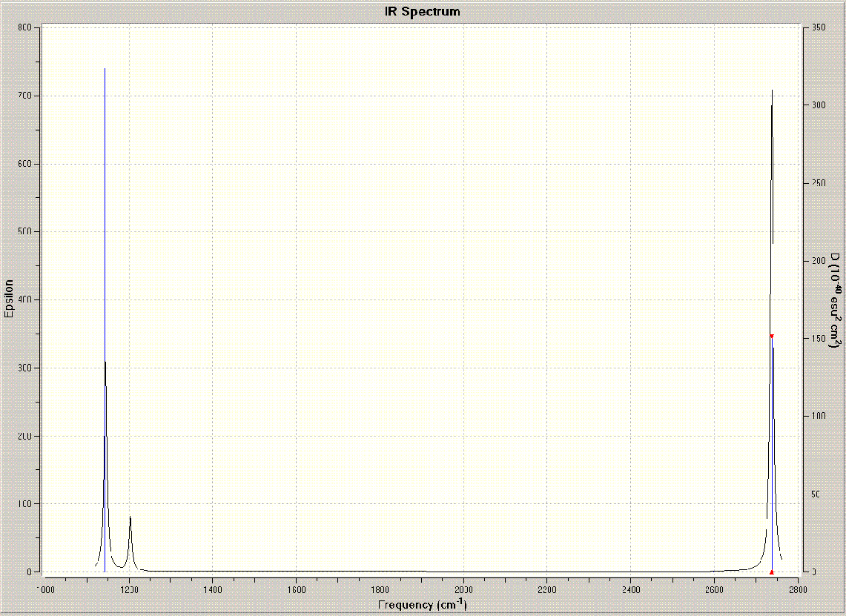Click the 1800 frequency tick label
The image size is (846, 616).
pos(380,589)
